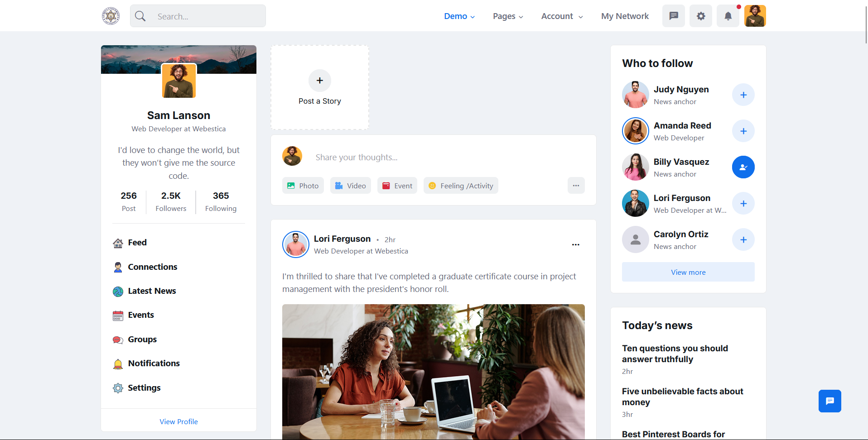Expand the Account dropdown

coord(561,16)
